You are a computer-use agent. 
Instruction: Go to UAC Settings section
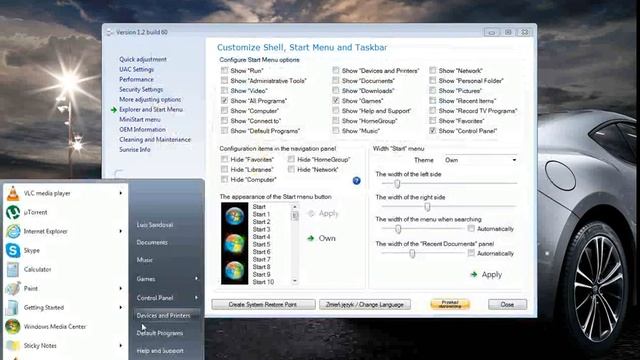(x=136, y=69)
